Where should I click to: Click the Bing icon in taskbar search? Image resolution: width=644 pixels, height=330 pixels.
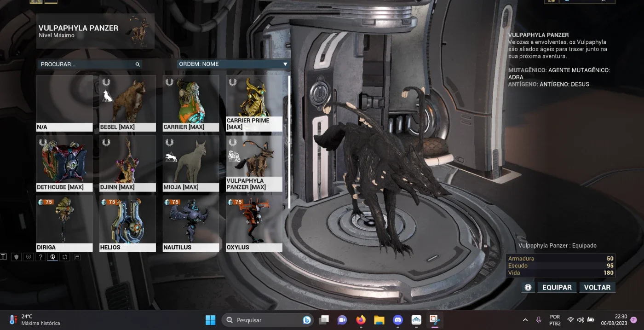point(307,320)
